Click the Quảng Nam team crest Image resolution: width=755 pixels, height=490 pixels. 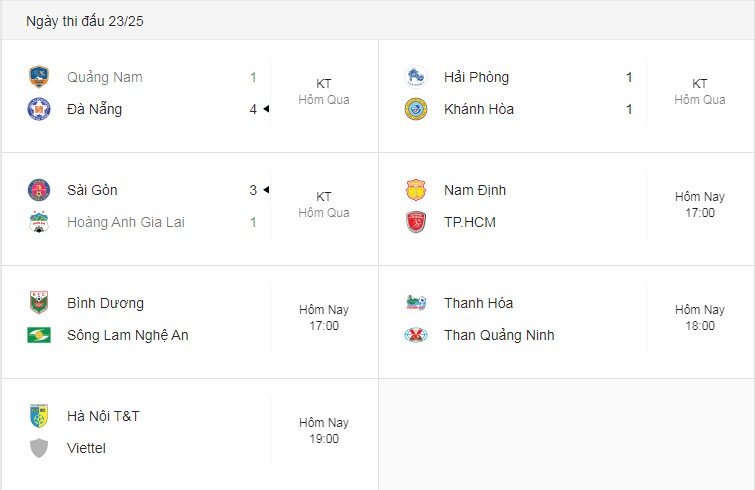click(39, 77)
